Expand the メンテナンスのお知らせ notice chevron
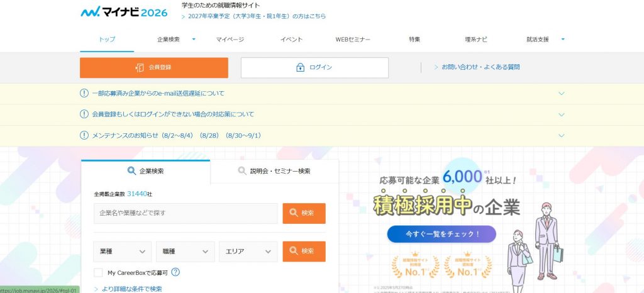644x293 pixels. pos(562,135)
